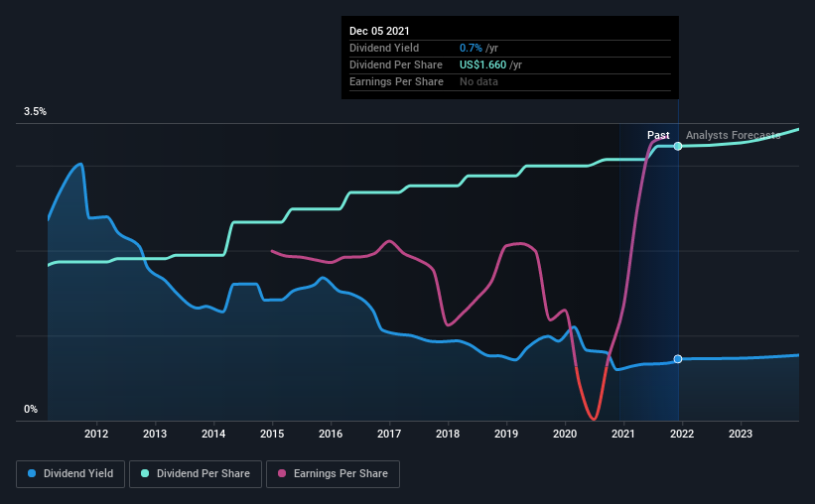Click the 2015 x-axis label

272,434
